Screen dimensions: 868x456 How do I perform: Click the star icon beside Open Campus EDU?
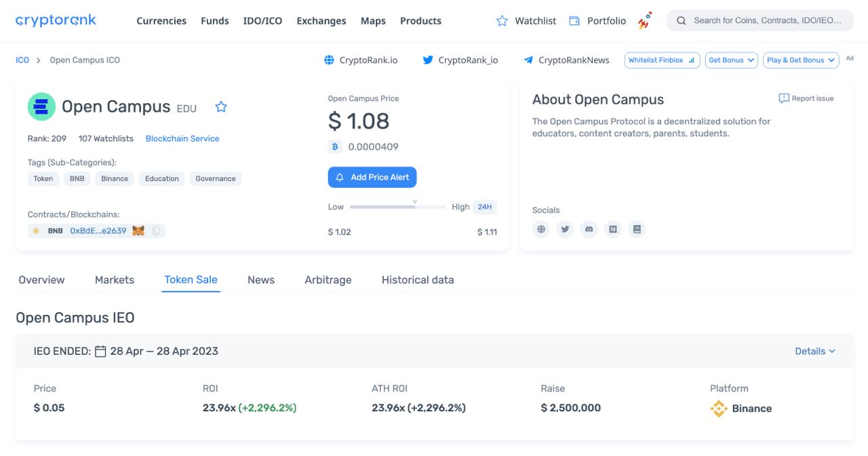coord(221,107)
